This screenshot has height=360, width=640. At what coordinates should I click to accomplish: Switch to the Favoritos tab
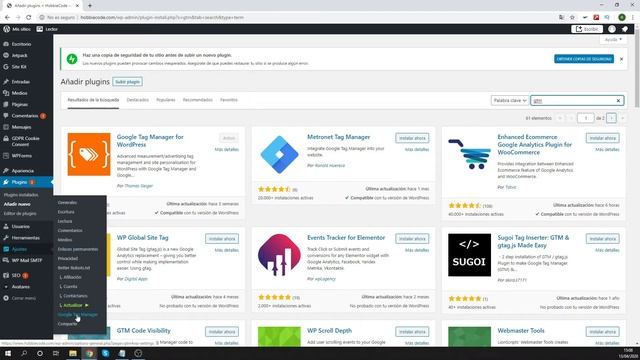point(229,100)
